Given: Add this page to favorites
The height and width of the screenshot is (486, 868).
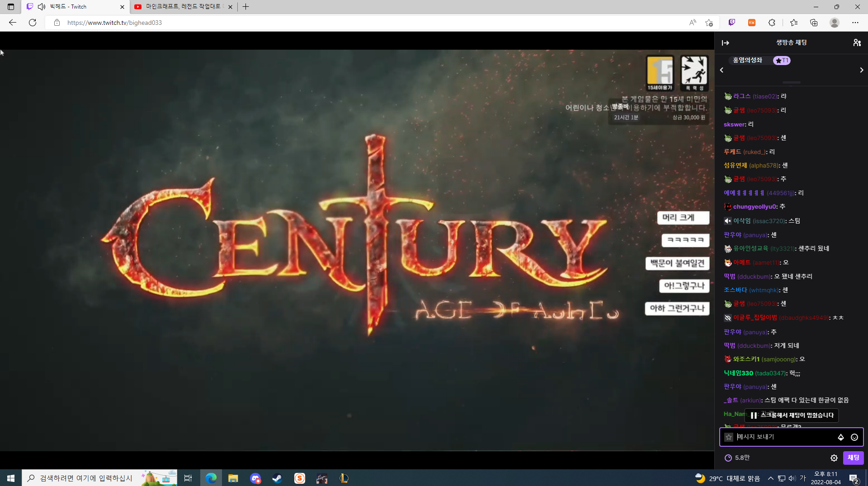Looking at the screenshot, I should tap(709, 23).
